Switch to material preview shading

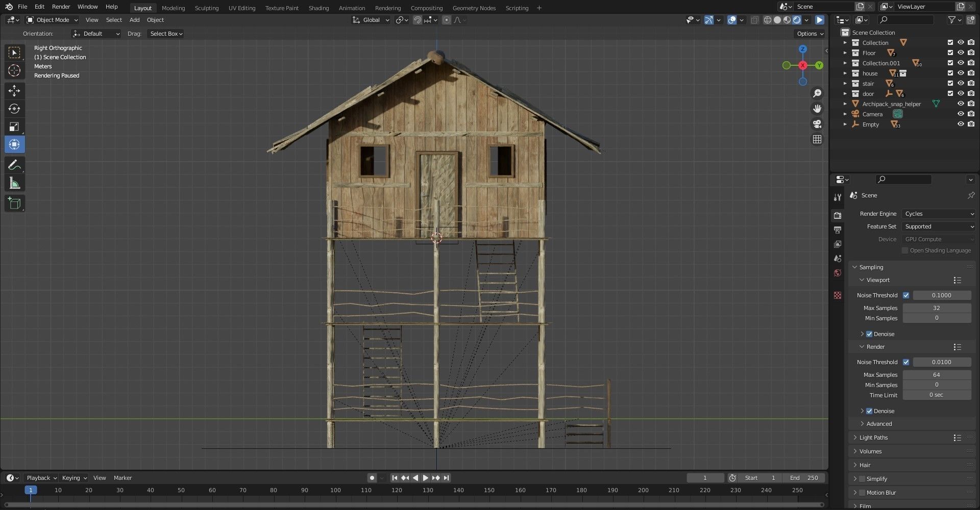click(787, 20)
